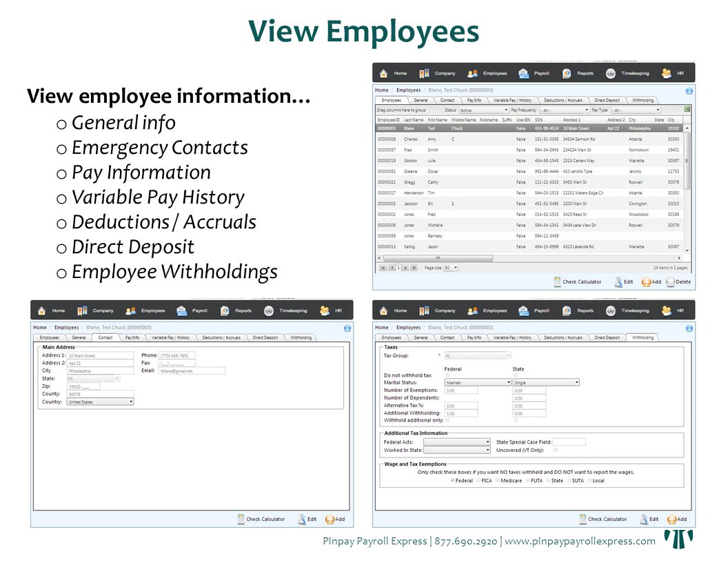Open Pay Type filter dropdown
The image size is (728, 563).
coord(636,110)
